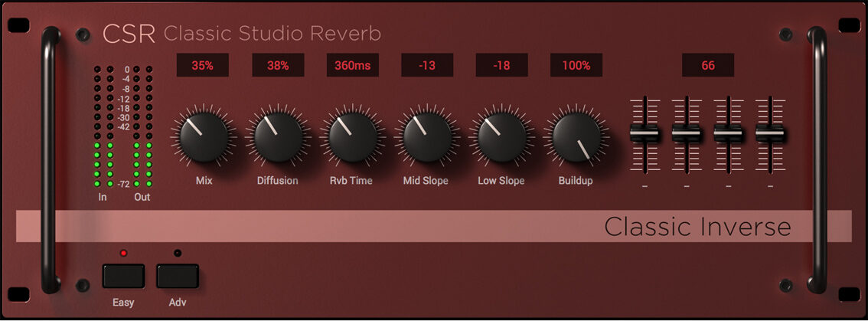Click the Rvb Time knob
The width and height of the screenshot is (868, 321).
click(352, 137)
